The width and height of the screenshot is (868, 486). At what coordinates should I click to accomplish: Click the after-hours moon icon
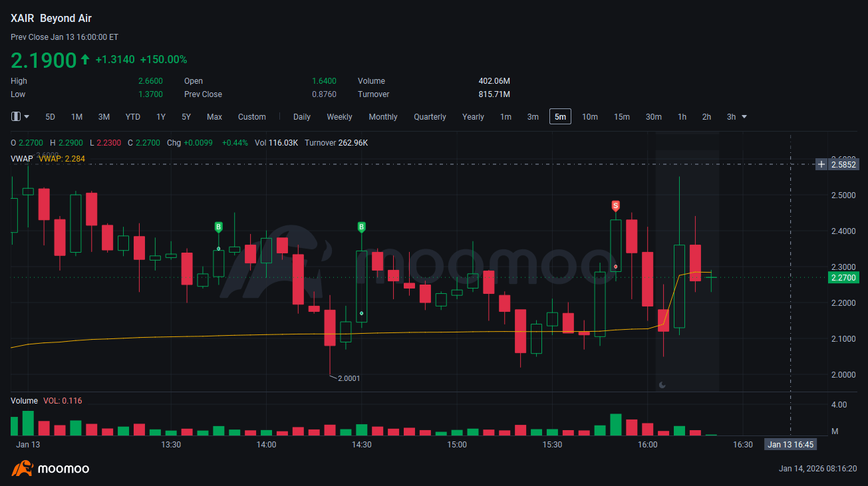point(662,384)
